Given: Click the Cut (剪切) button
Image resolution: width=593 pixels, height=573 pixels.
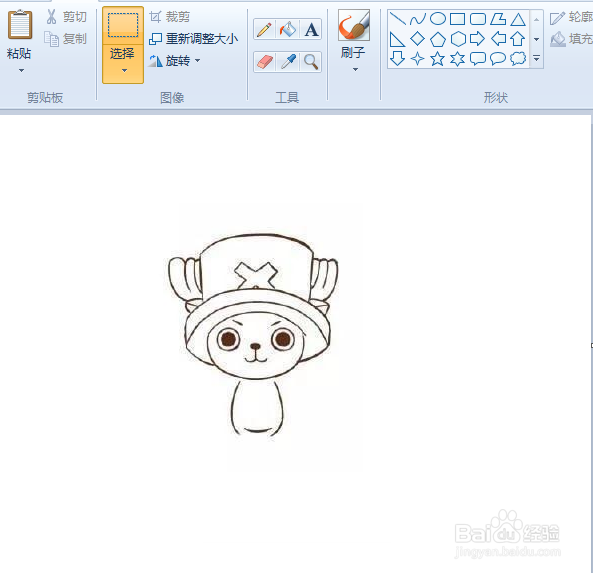Looking at the screenshot, I should pos(66,17).
